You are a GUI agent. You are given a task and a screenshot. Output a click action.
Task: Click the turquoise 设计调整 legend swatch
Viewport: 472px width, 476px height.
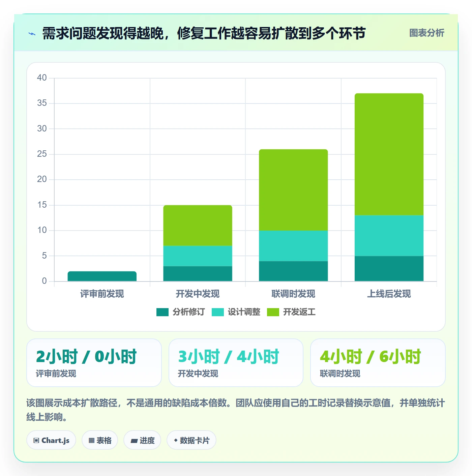[218, 312]
